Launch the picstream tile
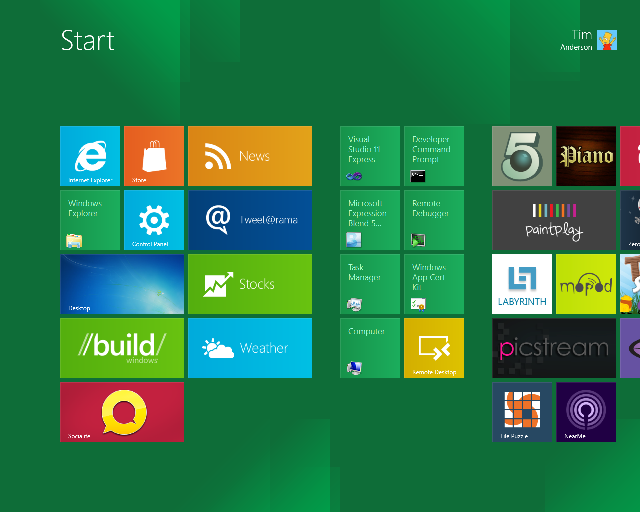 [554, 348]
